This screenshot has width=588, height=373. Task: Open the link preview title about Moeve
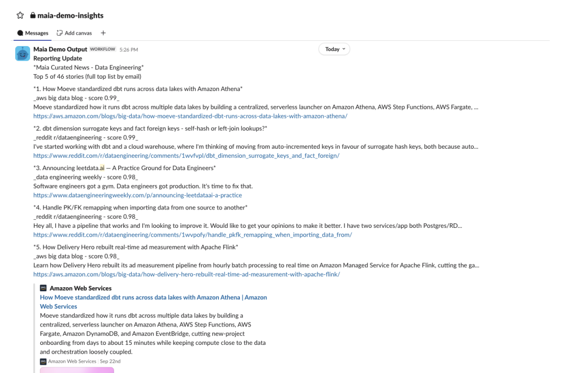pos(153,301)
